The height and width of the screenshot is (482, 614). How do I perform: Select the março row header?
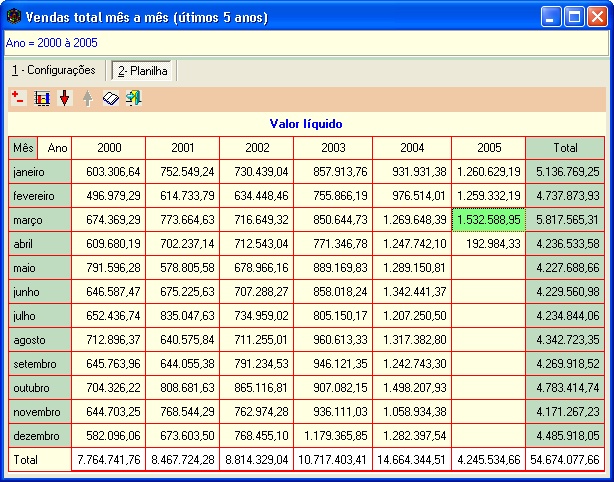40,220
